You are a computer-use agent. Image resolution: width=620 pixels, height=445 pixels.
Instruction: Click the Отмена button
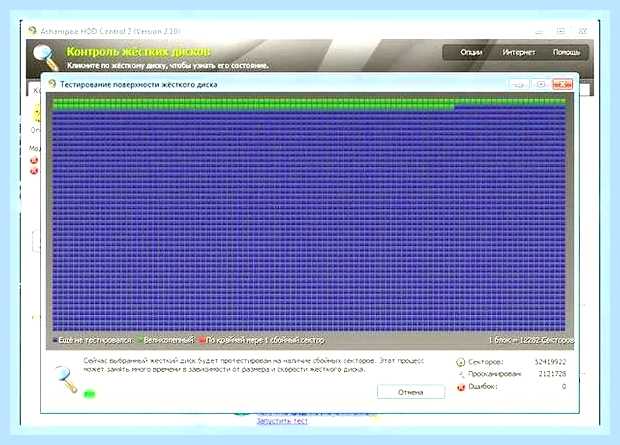(x=411, y=392)
